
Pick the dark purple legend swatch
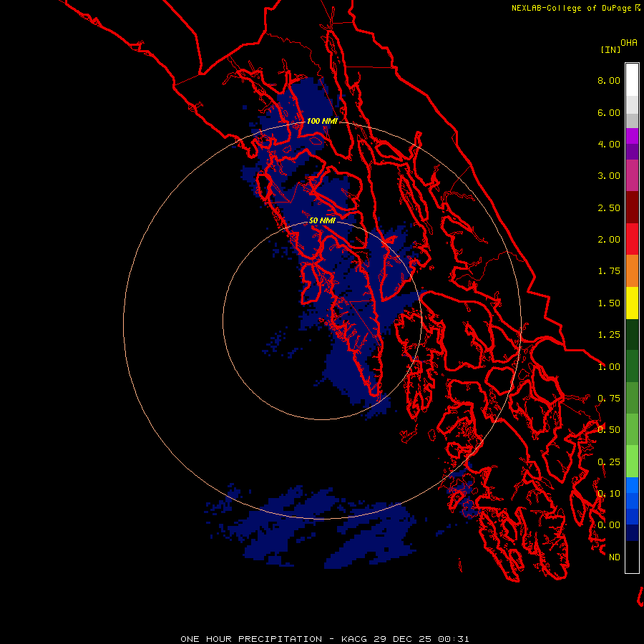[x=632, y=152]
